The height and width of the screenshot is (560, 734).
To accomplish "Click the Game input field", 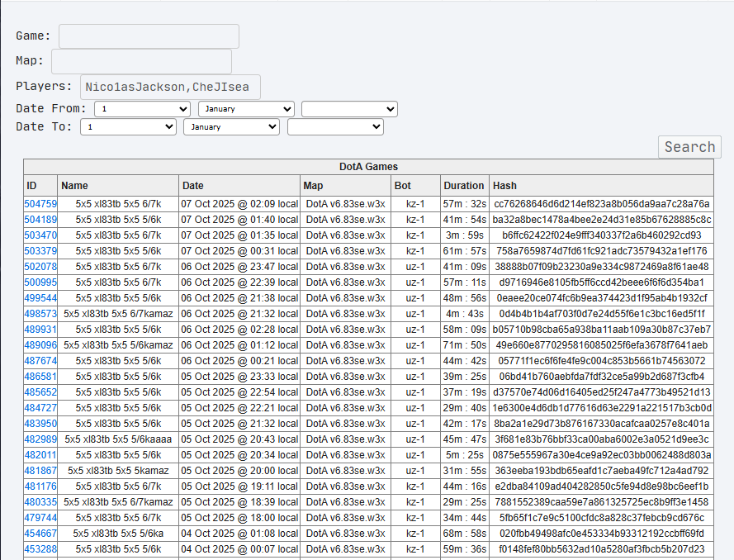I will 149,36.
